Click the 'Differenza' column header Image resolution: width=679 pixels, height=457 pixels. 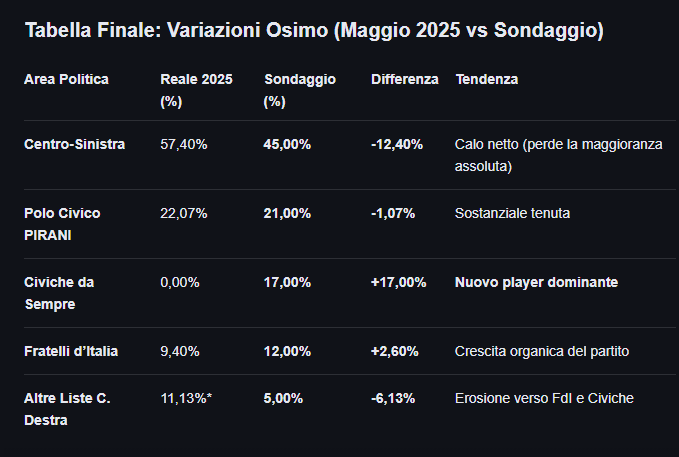[404, 79]
